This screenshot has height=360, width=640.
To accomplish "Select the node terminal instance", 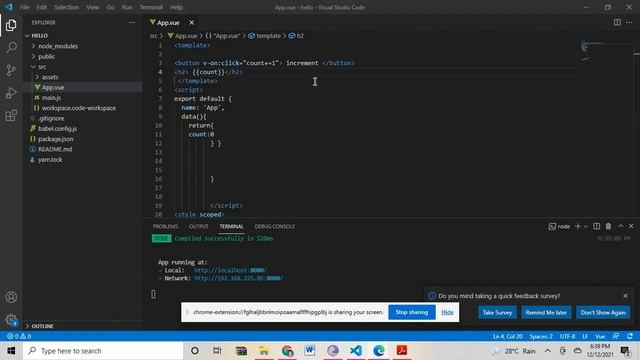I will pyautogui.click(x=559, y=226).
